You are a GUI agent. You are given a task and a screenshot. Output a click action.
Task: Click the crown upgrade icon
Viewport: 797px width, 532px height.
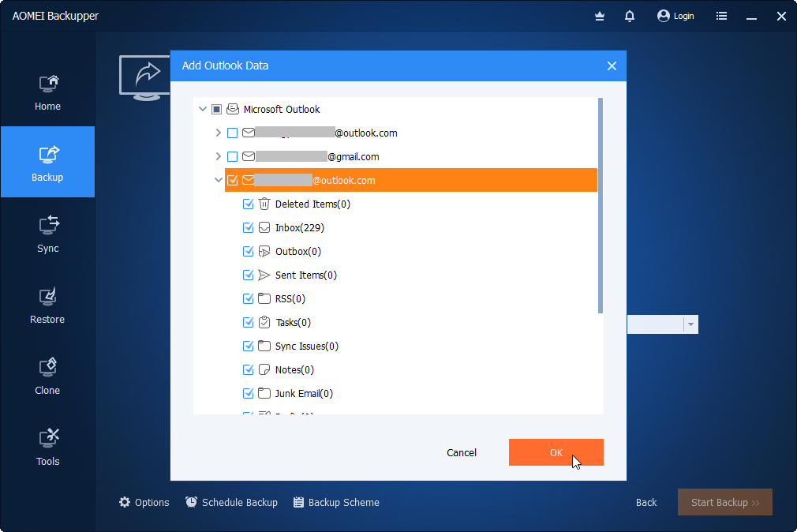click(x=600, y=17)
